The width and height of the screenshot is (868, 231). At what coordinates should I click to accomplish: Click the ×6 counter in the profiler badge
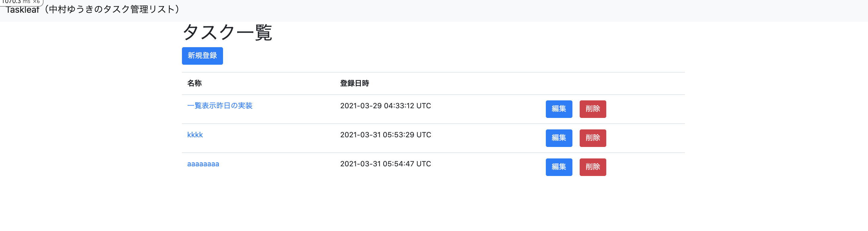pos(36,2)
